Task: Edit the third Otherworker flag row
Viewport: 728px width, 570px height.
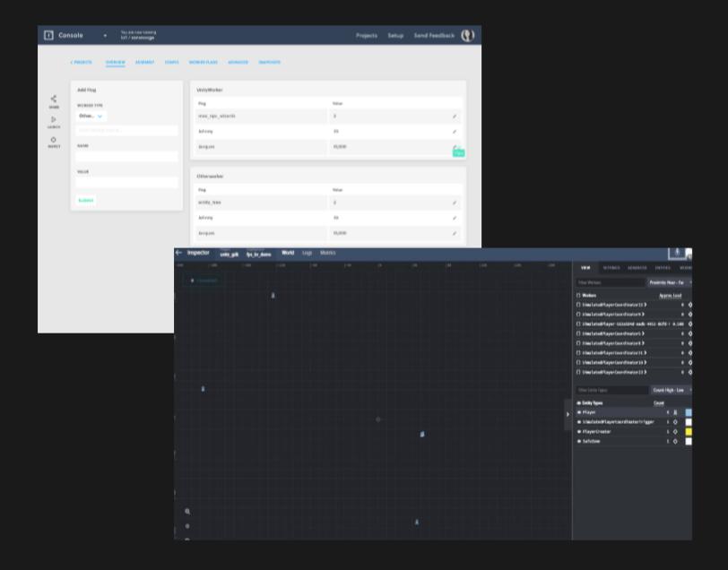Action: [455, 234]
